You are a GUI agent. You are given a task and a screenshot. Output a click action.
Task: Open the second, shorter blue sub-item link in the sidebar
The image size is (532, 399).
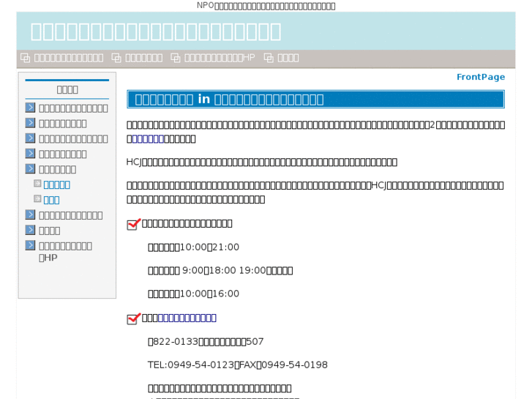(x=51, y=200)
